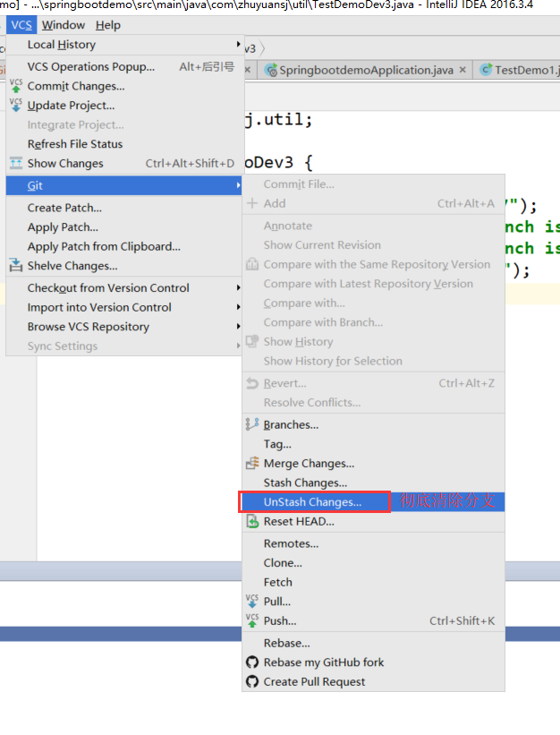The width and height of the screenshot is (560, 735).
Task: Expand the Git submenu arrow
Action: coord(238,185)
